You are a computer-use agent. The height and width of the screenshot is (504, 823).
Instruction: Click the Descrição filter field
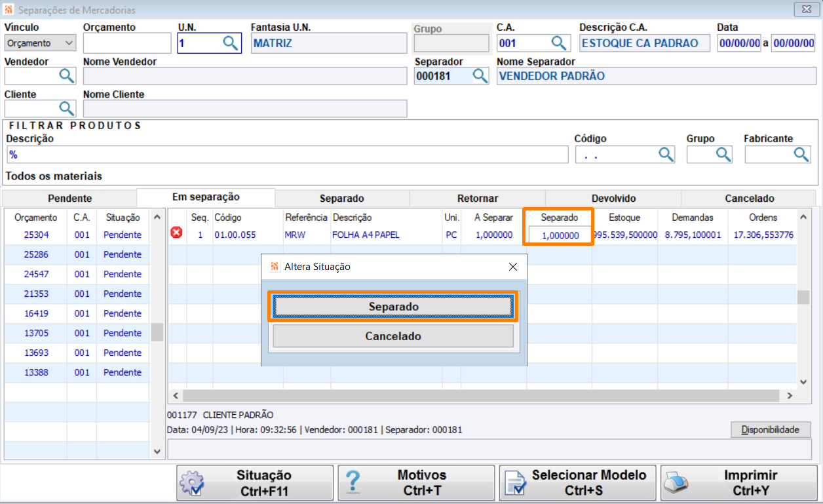[287, 155]
